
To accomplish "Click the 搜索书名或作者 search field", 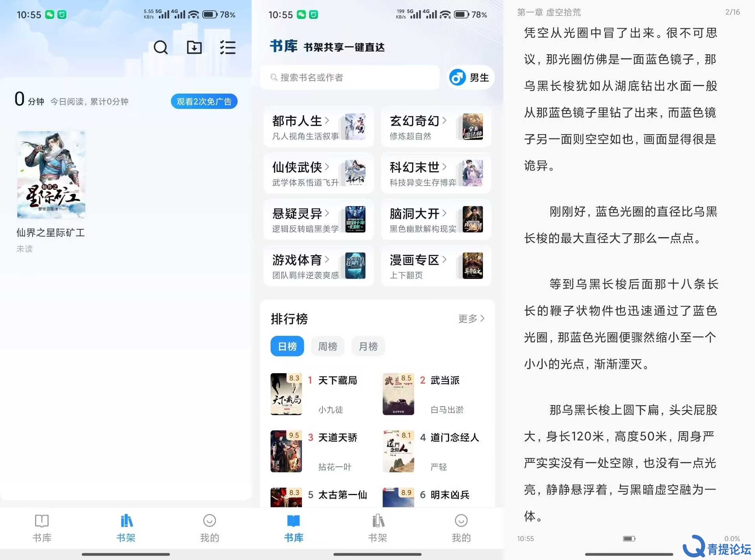I will 350,77.
